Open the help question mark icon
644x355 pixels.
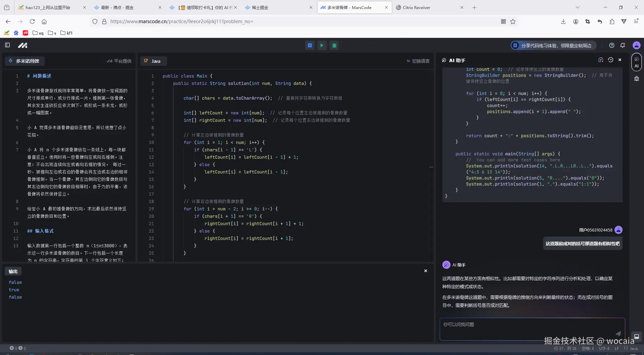612,45
